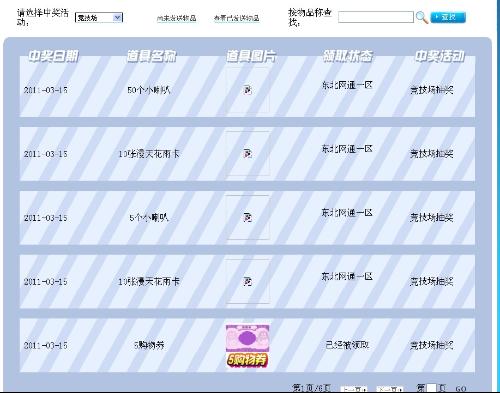Focus the item name search field
500x393 pixels.
tap(376, 17)
